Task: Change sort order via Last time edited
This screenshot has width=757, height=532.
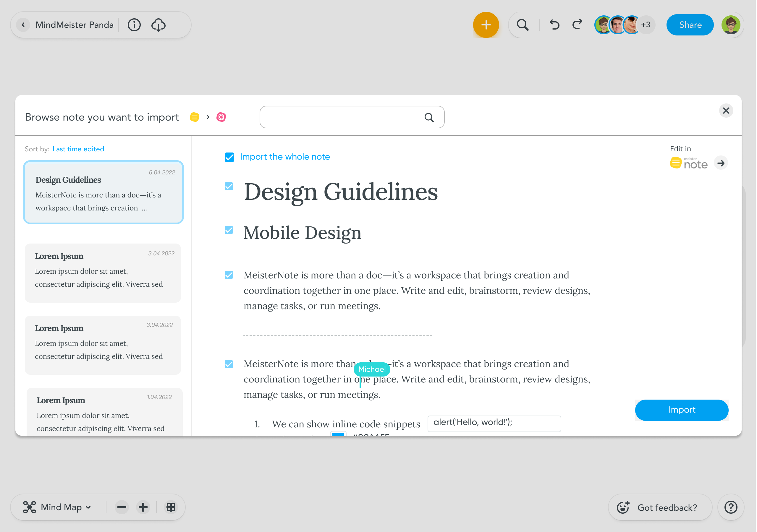Action: point(78,149)
